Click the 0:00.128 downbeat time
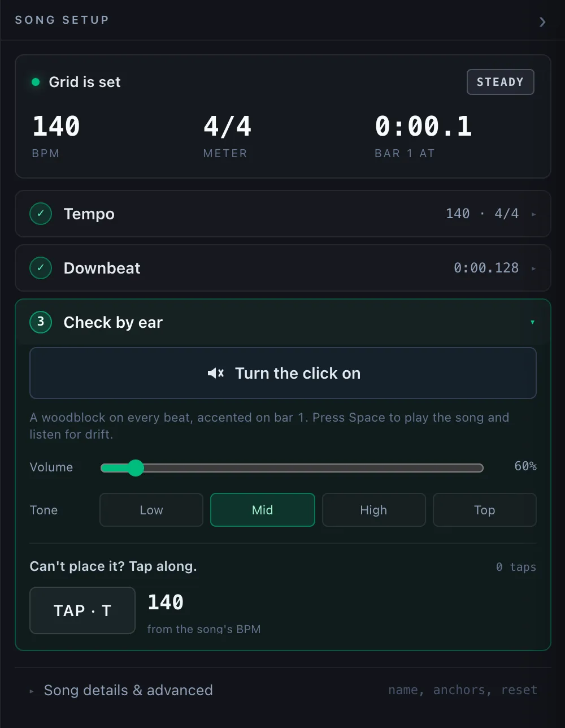 [x=486, y=268]
